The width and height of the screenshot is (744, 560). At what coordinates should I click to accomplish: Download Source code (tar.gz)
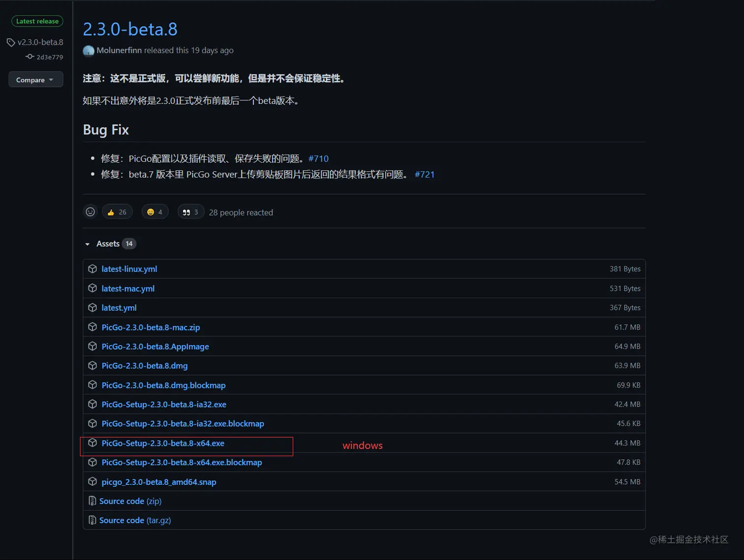coord(135,520)
